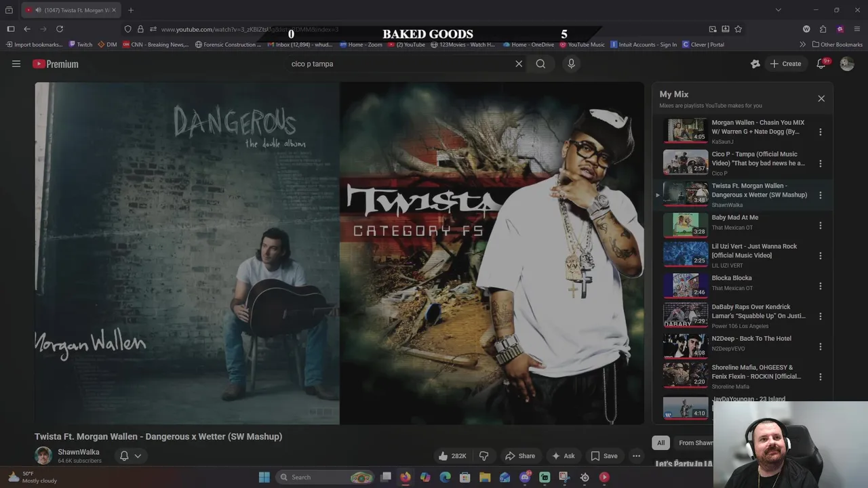Bookmark this page with star icon

pos(738,29)
